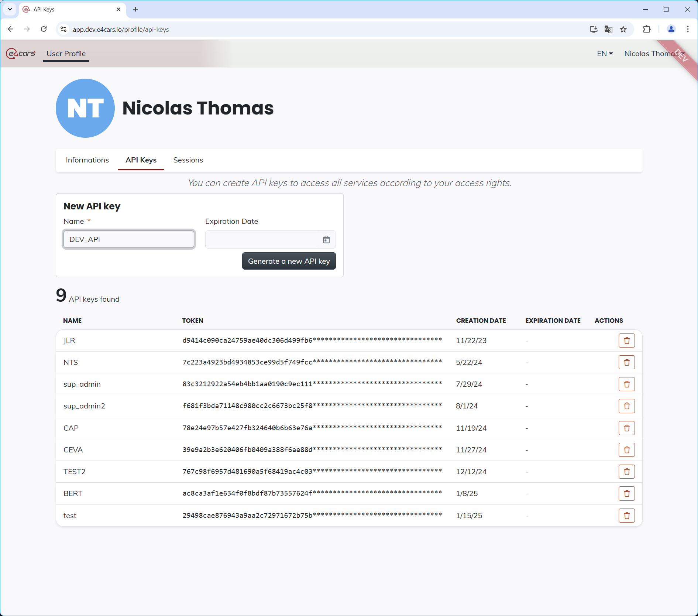Remove the BERT API key
This screenshot has height=616, width=698.
pyautogui.click(x=626, y=493)
